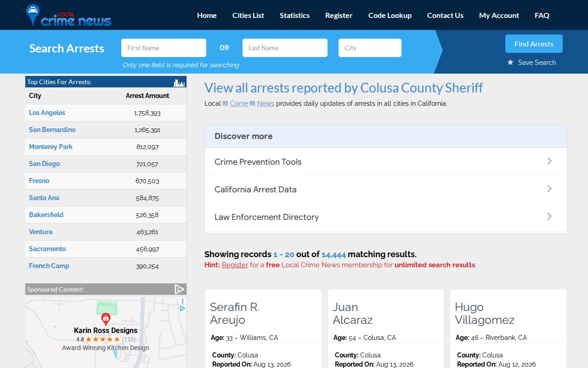
Task: Expand California Arrest Data chevron
Action: point(549,189)
